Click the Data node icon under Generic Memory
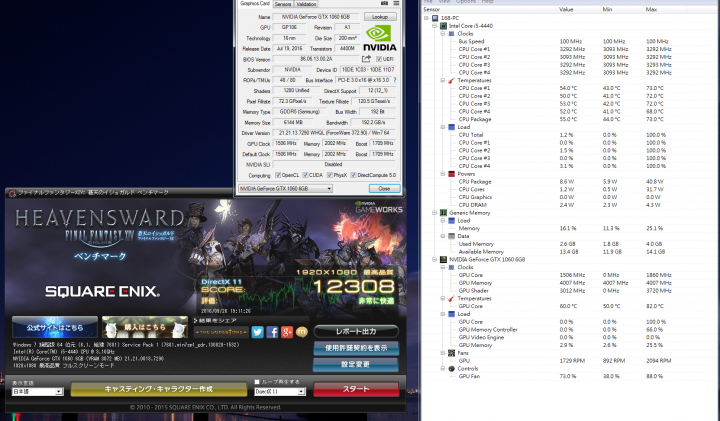 coord(451,236)
